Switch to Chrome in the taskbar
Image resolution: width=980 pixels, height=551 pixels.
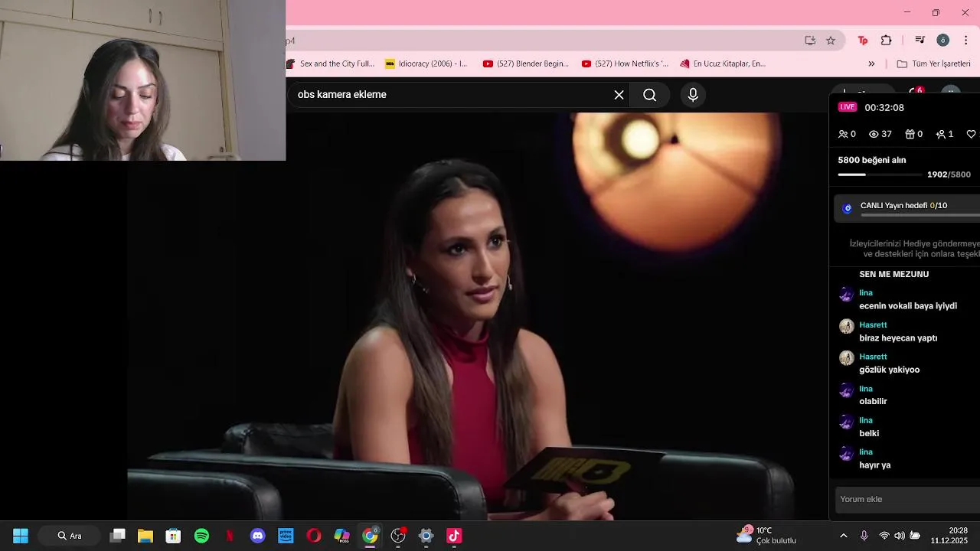pyautogui.click(x=370, y=536)
